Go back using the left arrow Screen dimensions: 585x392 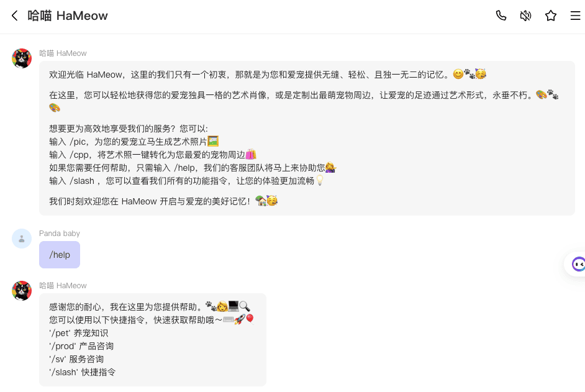(14, 16)
